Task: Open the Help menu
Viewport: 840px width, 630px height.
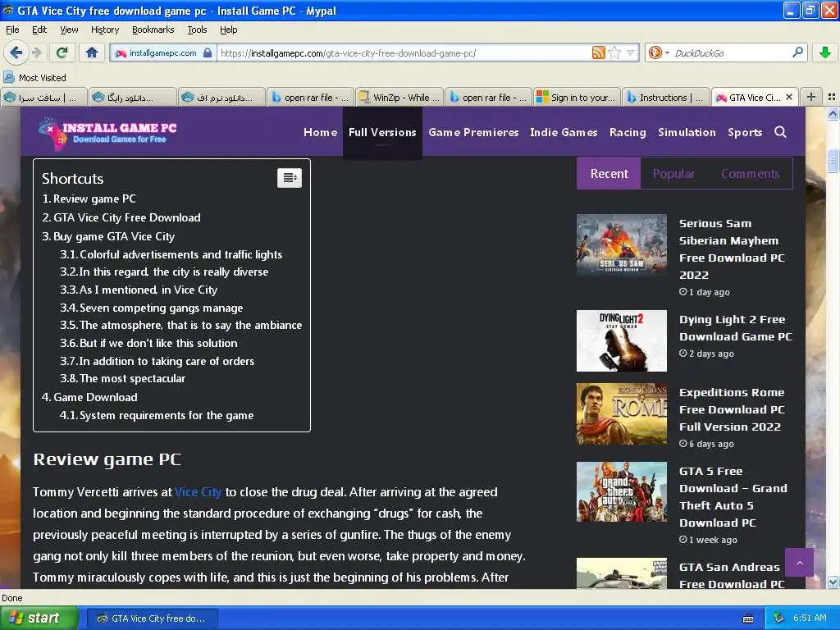Action: [x=228, y=30]
